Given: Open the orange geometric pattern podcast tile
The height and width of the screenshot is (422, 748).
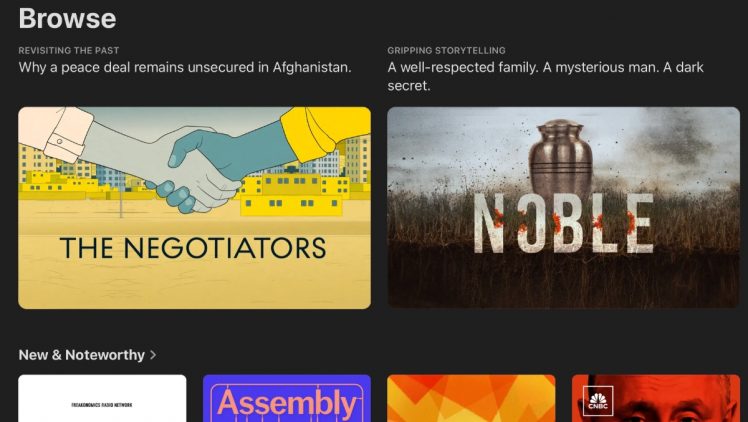Looking at the screenshot, I should click(x=471, y=398).
